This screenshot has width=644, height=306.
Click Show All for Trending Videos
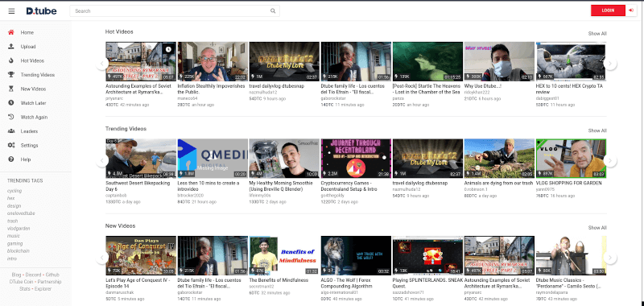point(597,130)
